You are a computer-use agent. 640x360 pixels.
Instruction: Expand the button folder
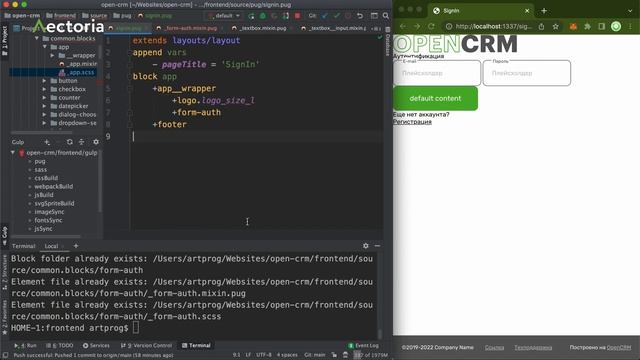click(x=44, y=81)
